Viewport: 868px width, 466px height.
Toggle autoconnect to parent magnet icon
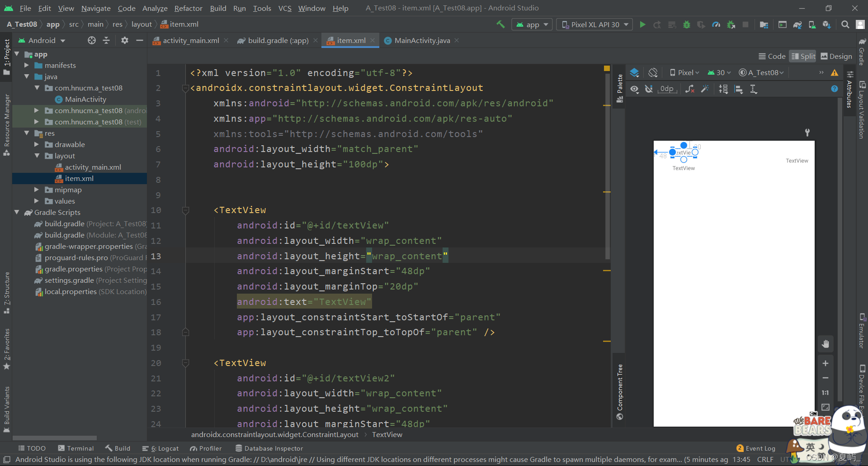pyautogui.click(x=649, y=89)
